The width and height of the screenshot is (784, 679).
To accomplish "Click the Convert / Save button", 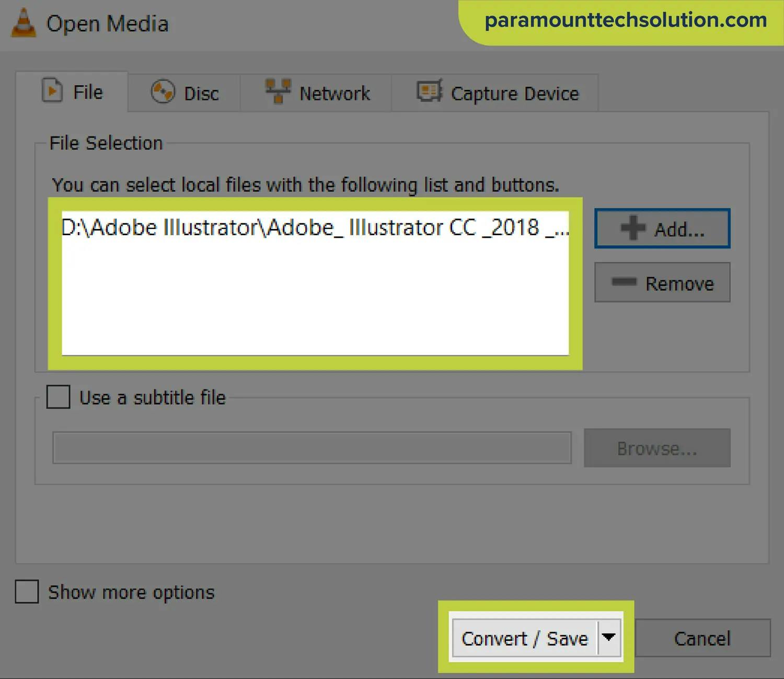I will point(525,638).
